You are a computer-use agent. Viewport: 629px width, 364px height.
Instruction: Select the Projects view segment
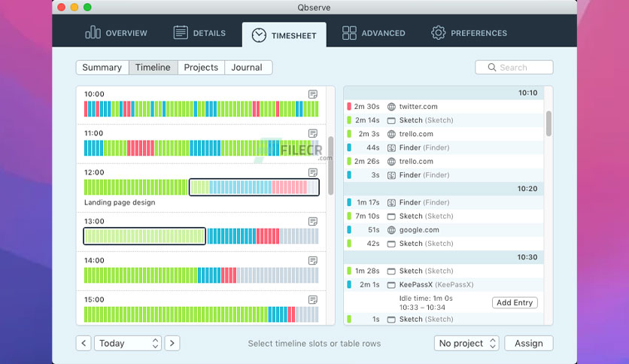click(x=201, y=68)
